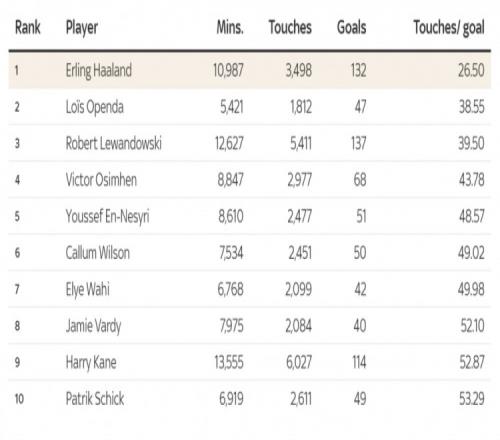Screen dimensions: 500x440
Task: Click on Harry Kane
Action: click(91, 363)
